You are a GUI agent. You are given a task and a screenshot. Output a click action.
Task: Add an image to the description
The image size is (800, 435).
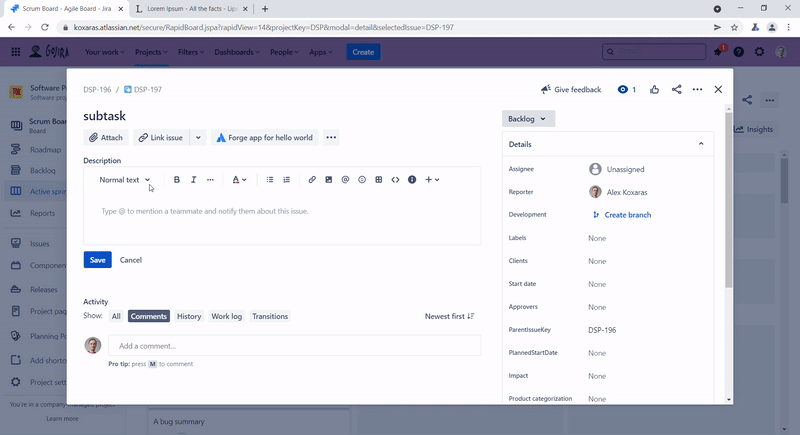(329, 180)
